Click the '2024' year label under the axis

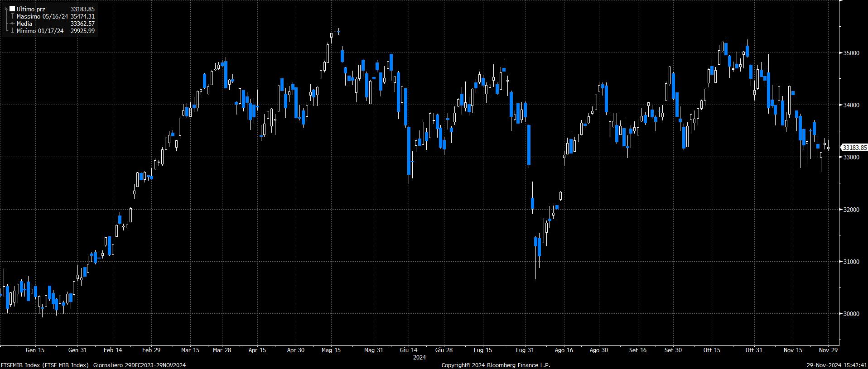[419, 357]
